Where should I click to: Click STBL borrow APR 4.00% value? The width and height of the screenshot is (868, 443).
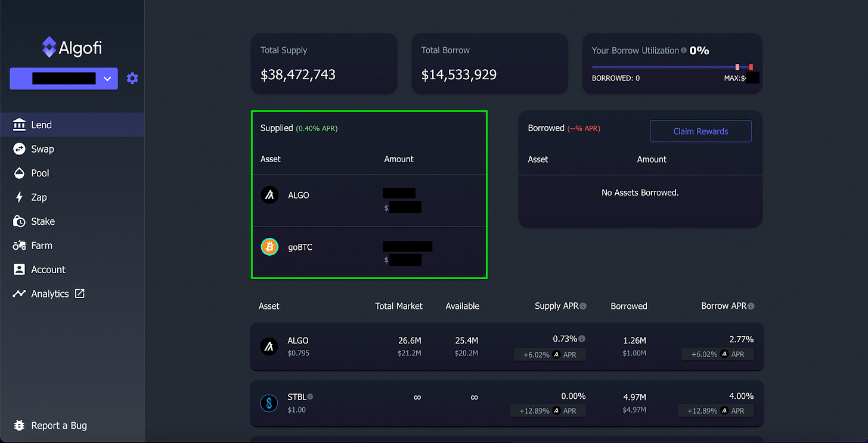pos(741,396)
